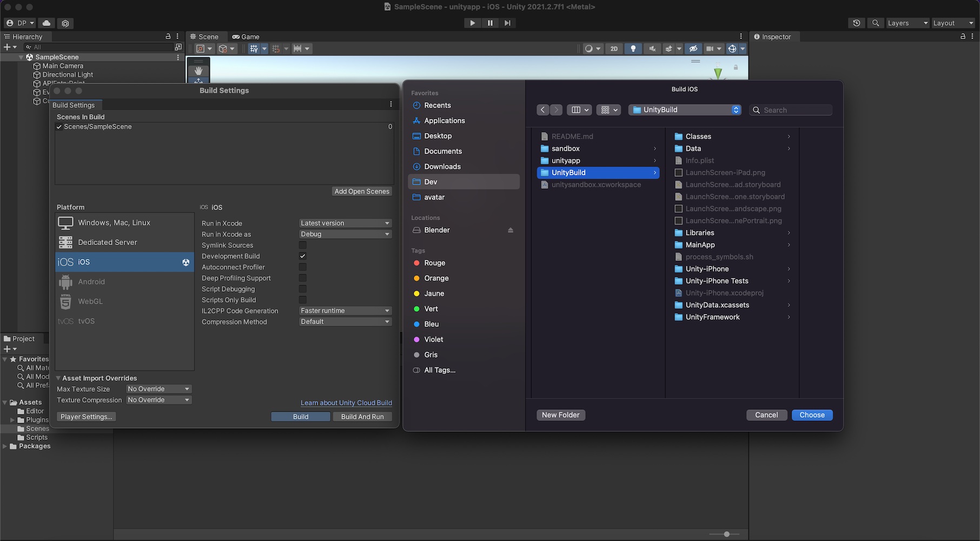Open Max Texture Size override dropdown
The image size is (980, 541).
(158, 389)
